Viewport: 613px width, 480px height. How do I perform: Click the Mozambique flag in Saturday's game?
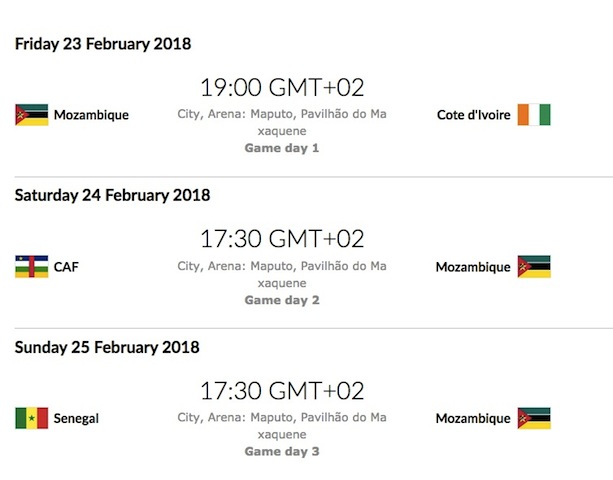click(534, 267)
